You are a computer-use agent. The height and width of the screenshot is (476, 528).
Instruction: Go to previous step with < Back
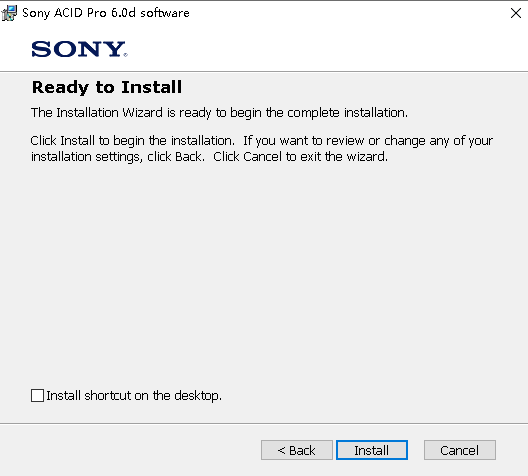coord(297,450)
